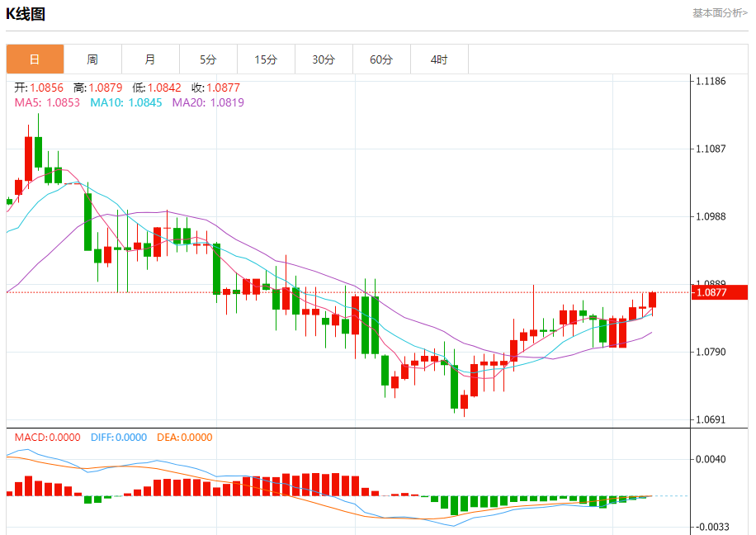The height and width of the screenshot is (535, 756).
Task: Switch to the 周 weekly tab
Action: [x=92, y=59]
